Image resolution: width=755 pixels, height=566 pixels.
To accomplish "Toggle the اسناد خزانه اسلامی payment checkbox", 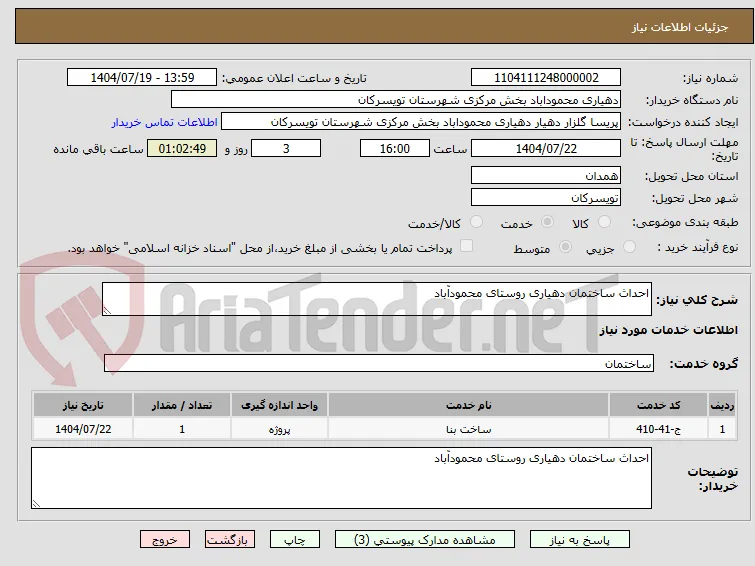I will point(466,246).
